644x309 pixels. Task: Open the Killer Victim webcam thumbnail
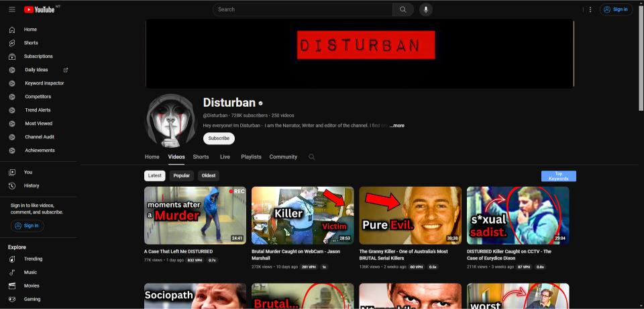303,216
